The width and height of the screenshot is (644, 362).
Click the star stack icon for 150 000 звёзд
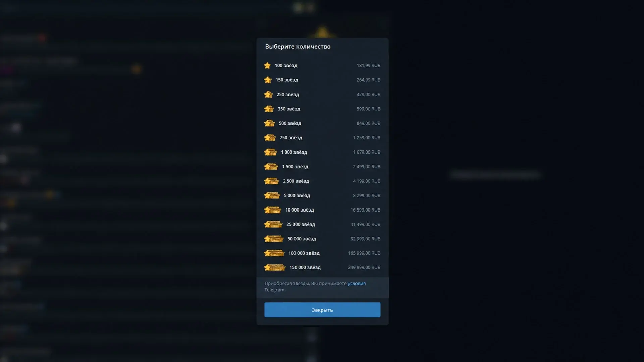pos(275,267)
